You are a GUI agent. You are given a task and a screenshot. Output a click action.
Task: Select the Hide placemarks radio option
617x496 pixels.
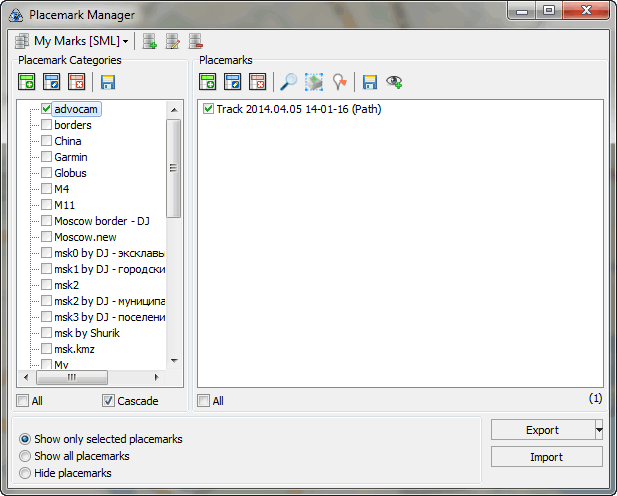26,473
